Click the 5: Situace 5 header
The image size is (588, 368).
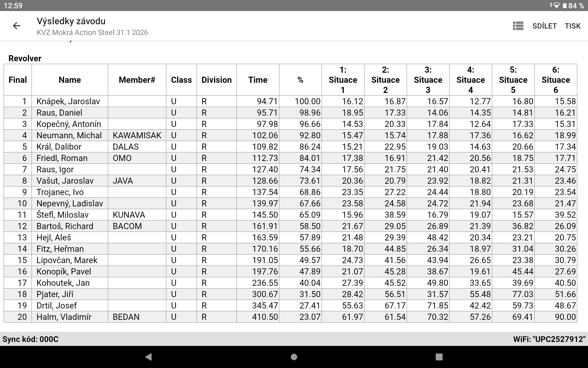click(513, 80)
